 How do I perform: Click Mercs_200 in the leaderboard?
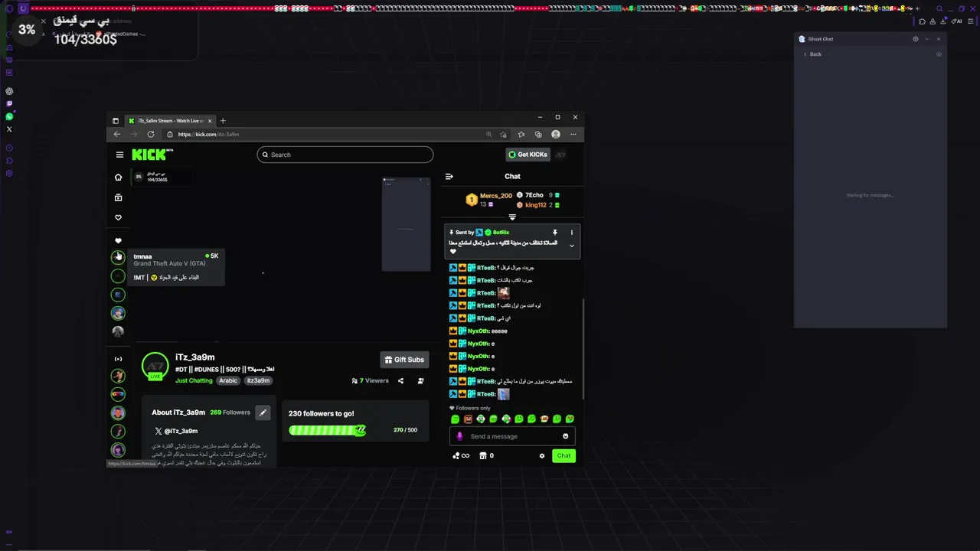495,196
